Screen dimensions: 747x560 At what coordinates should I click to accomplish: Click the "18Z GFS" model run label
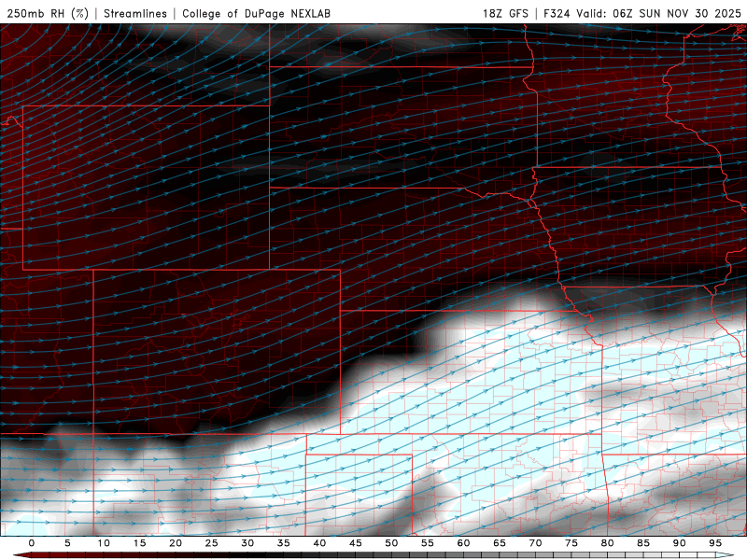coord(505,13)
